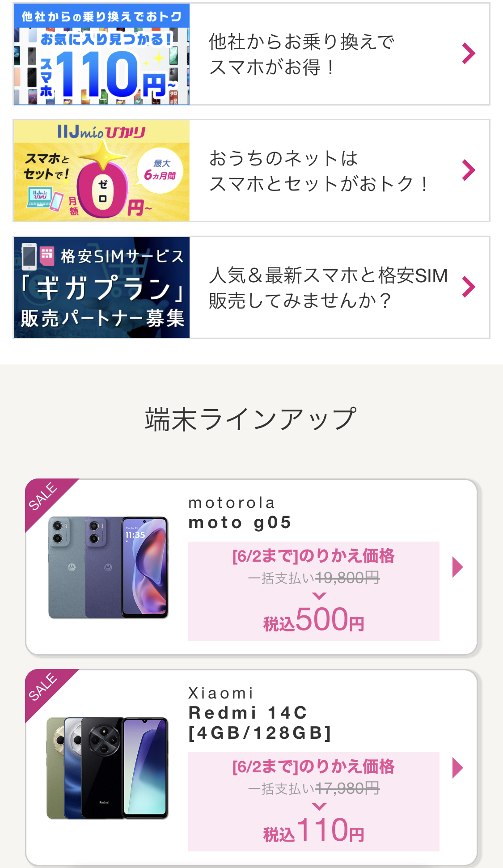Open the 販売してみませんか partner link

point(328,287)
